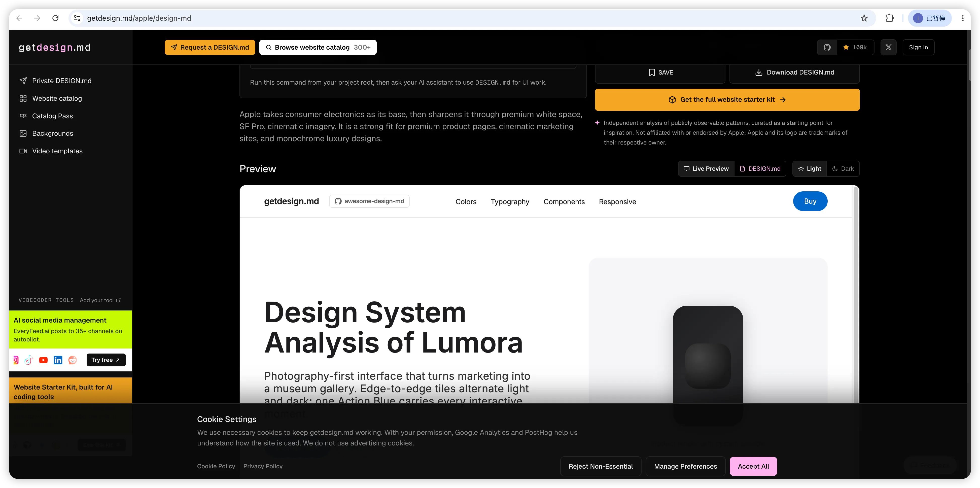The image size is (980, 488).
Task: Save this design with the SAVE button
Action: [660, 73]
